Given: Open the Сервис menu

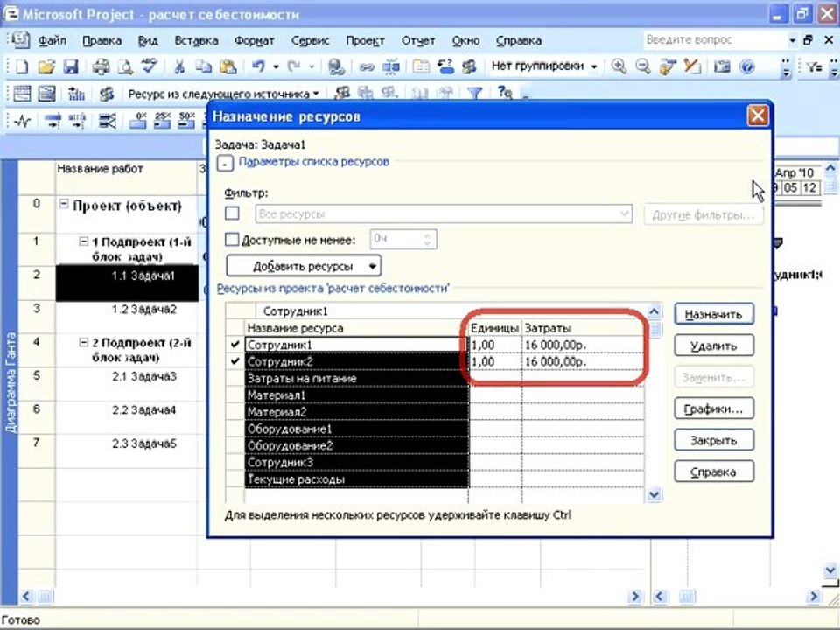Looking at the screenshot, I should [310, 41].
